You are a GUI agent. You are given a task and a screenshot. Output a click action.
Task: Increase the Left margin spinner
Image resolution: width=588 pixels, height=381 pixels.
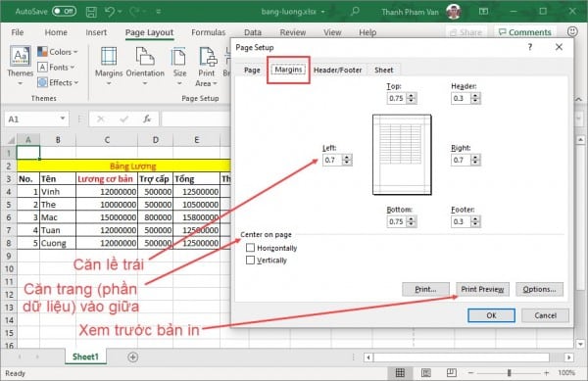point(347,158)
